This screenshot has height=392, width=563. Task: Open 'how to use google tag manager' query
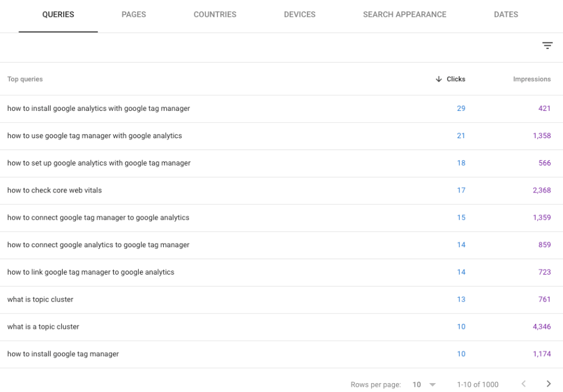(281, 136)
